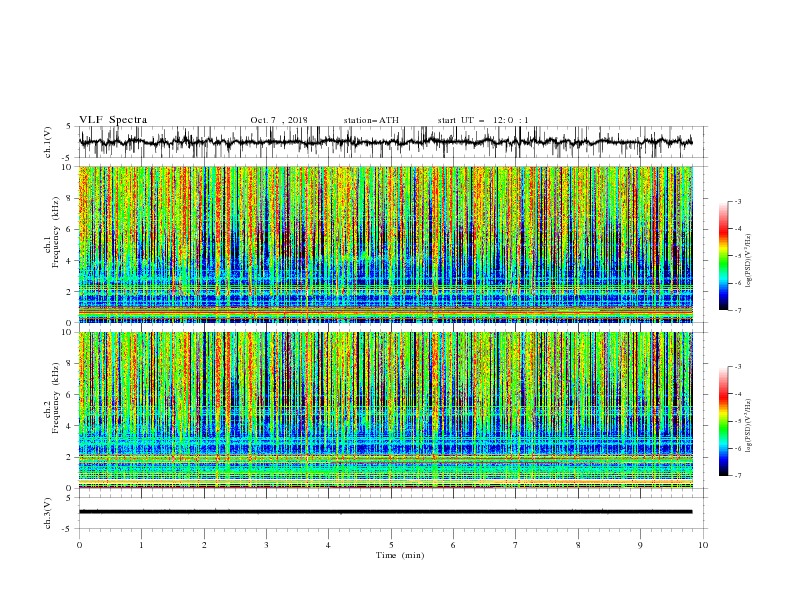Click the "Time (min)" axis label
This screenshot has height=612, width=792.
point(400,555)
